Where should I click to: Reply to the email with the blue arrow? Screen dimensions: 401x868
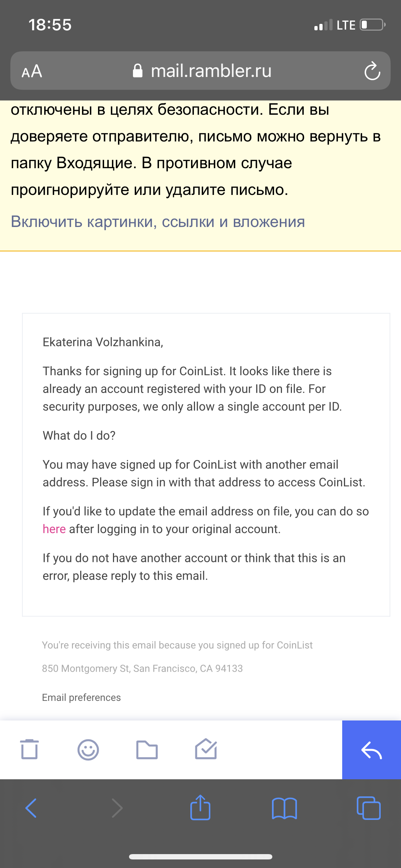[371, 750]
